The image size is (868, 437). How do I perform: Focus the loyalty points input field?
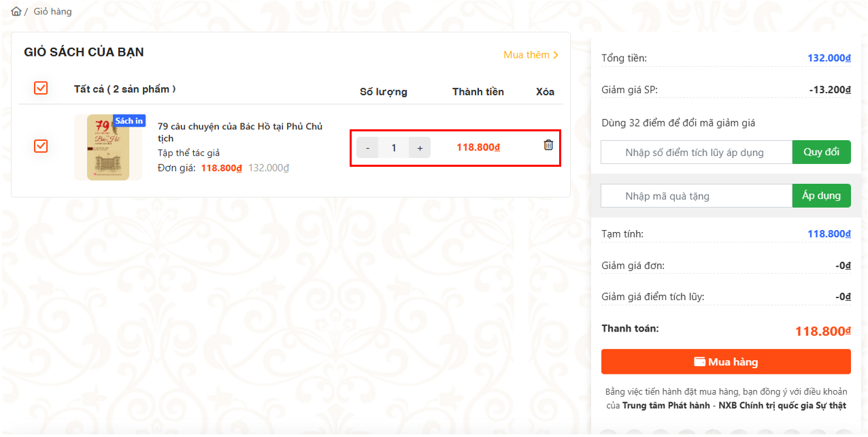point(696,152)
